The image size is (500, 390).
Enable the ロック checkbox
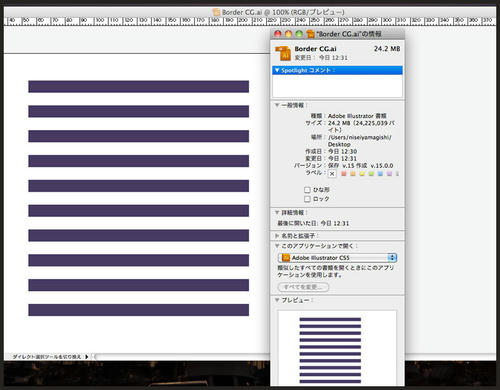click(307, 199)
